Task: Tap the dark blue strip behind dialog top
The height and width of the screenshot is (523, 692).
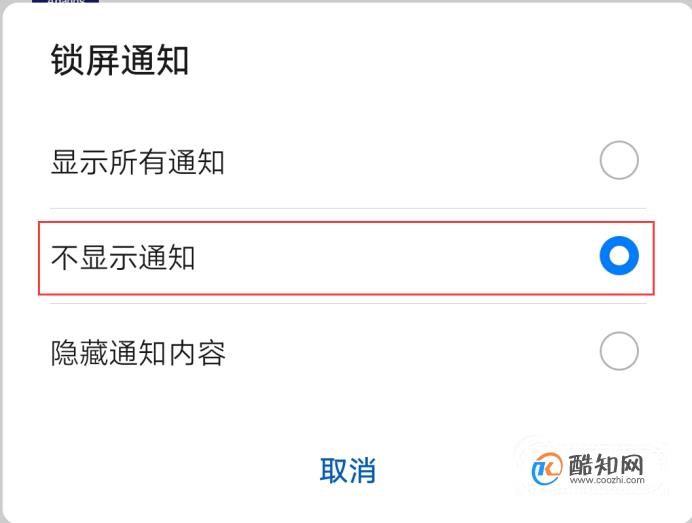Action: click(x=65, y=1)
